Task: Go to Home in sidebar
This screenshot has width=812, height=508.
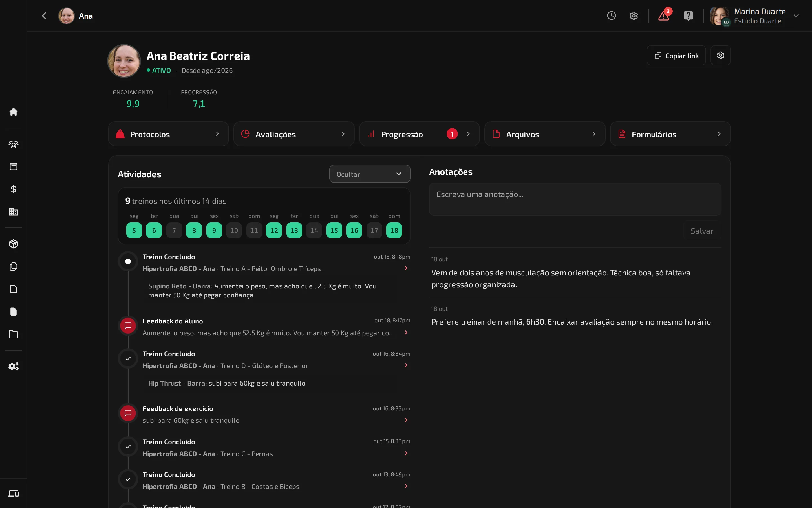Action: 14,112
